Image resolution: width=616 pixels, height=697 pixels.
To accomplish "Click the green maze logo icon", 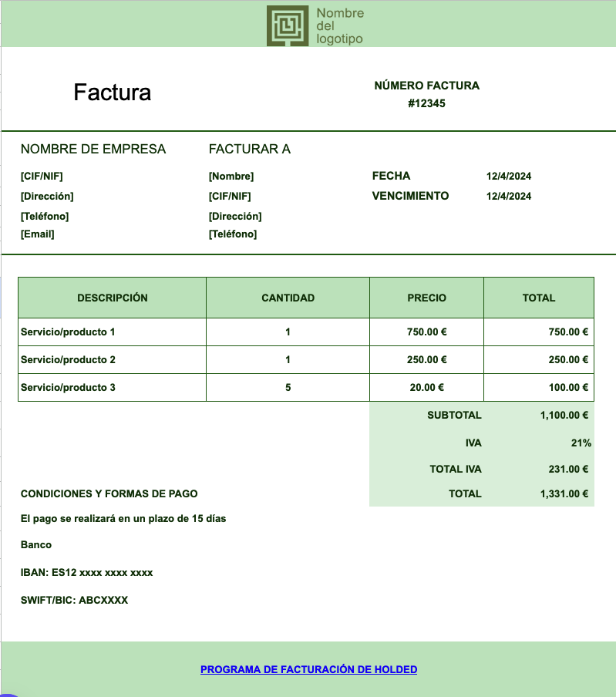I will 288,25.
